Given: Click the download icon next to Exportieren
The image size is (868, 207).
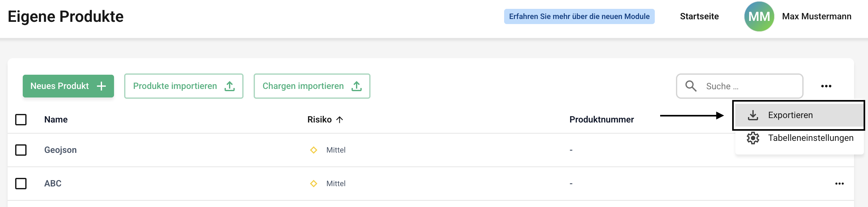Looking at the screenshot, I should click(753, 115).
